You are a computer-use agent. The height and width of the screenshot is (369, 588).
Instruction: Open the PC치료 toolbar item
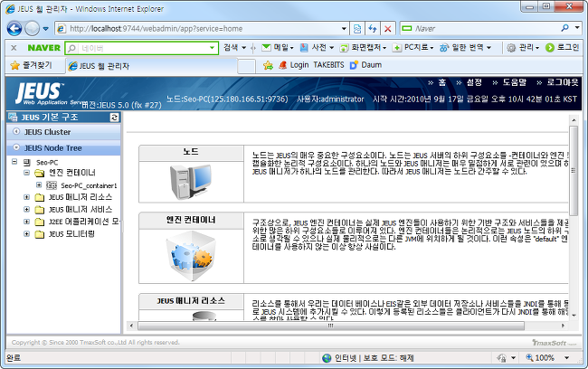[x=413, y=48]
